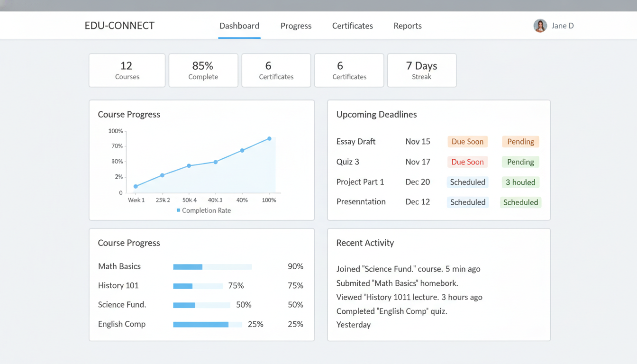Screen dimensions: 637x364
Task: Open the 'Viewed History 1011 lecture' activity entry
Action: coord(409,297)
